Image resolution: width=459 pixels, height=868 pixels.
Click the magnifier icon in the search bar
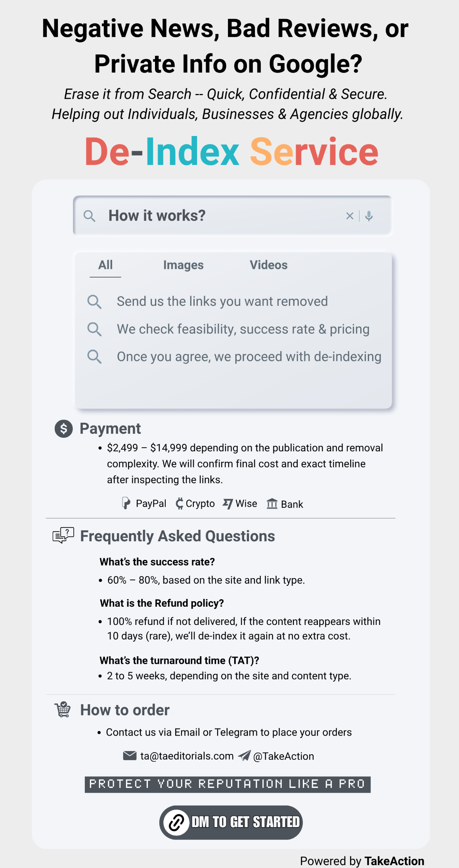(x=90, y=216)
